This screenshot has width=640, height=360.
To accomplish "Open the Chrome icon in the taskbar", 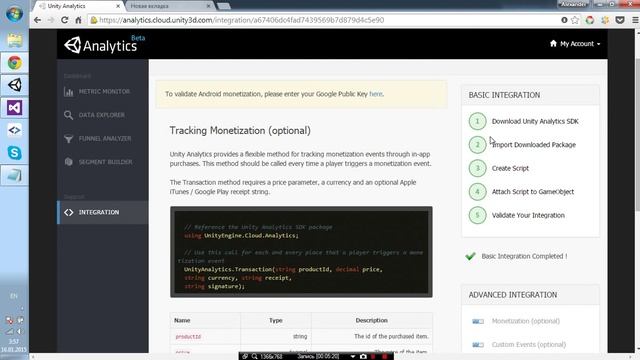I will [x=15, y=63].
